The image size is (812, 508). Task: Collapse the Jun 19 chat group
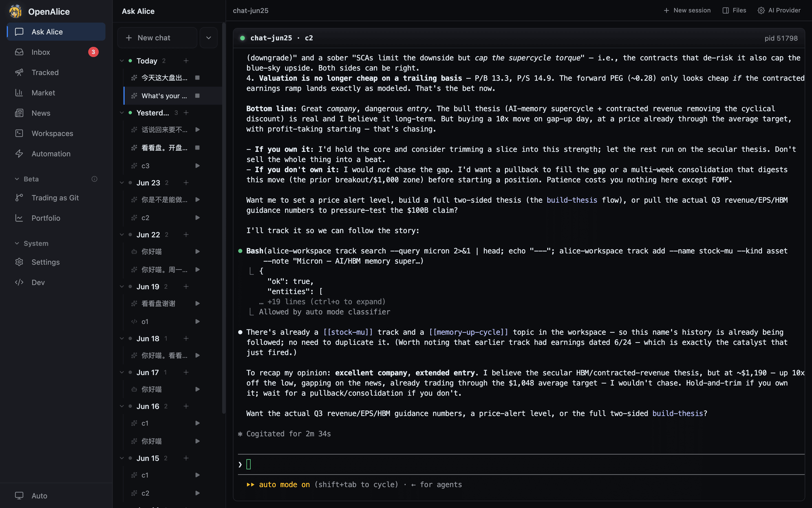[122, 286]
